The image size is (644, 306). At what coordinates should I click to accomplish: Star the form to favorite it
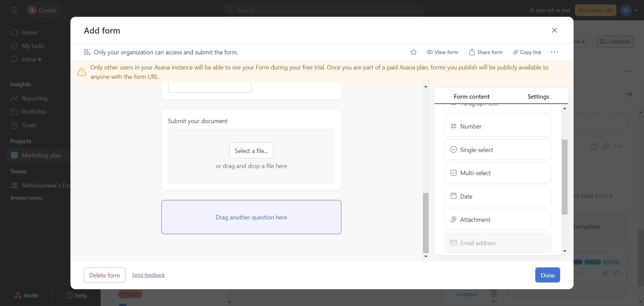click(x=414, y=52)
